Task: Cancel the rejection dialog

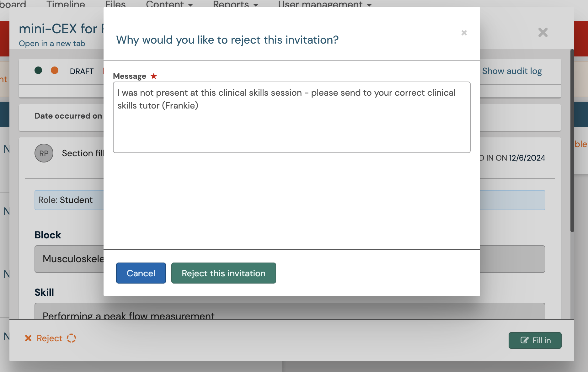Action: pyautogui.click(x=141, y=273)
